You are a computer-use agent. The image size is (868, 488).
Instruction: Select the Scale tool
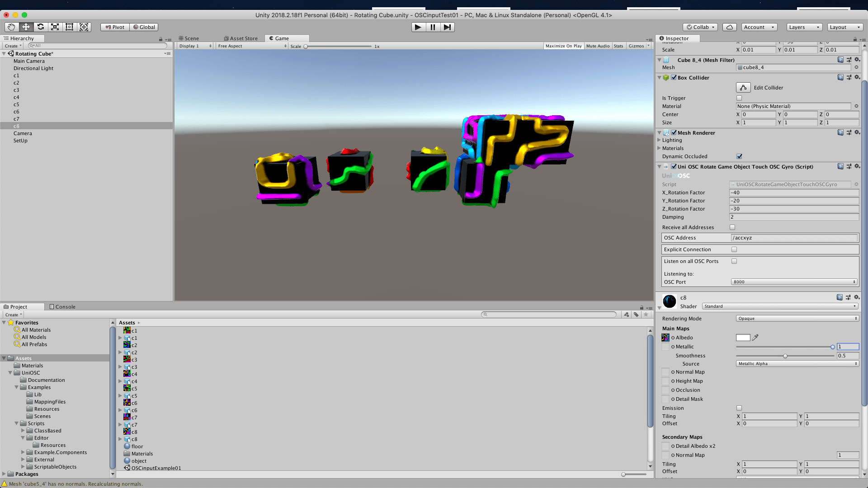(55, 27)
